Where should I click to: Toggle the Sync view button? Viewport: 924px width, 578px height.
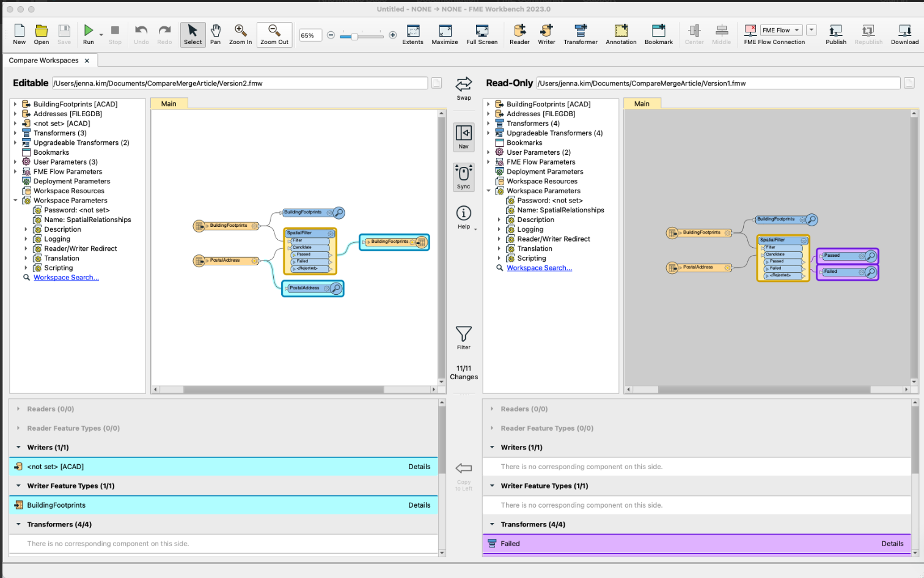pos(464,177)
